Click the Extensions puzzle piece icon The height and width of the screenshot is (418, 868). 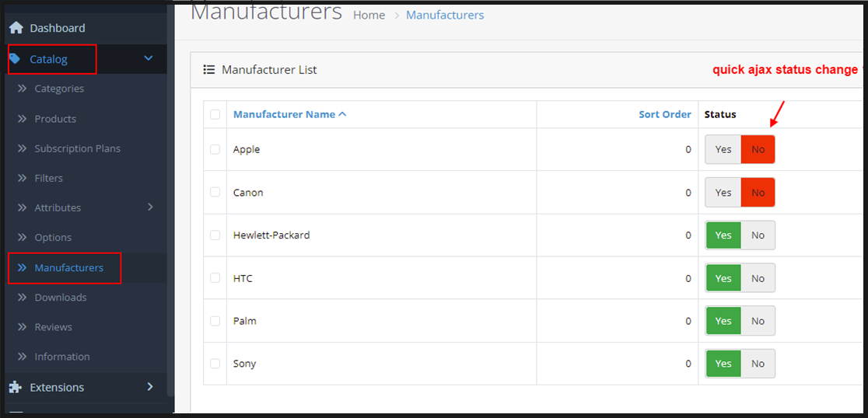click(16, 387)
